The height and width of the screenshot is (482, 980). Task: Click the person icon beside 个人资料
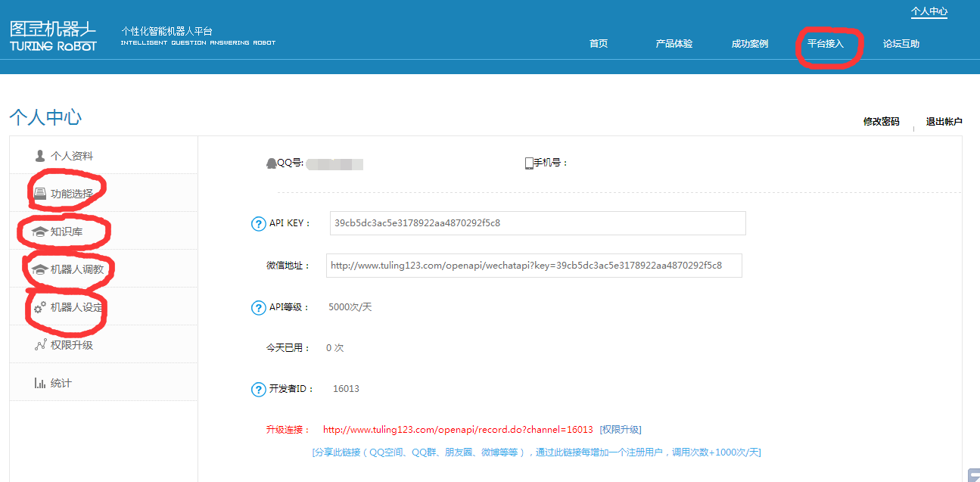pos(40,156)
